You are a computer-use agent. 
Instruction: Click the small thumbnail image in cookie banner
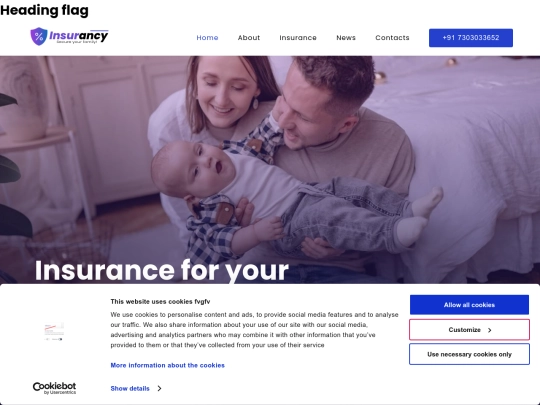(54, 331)
